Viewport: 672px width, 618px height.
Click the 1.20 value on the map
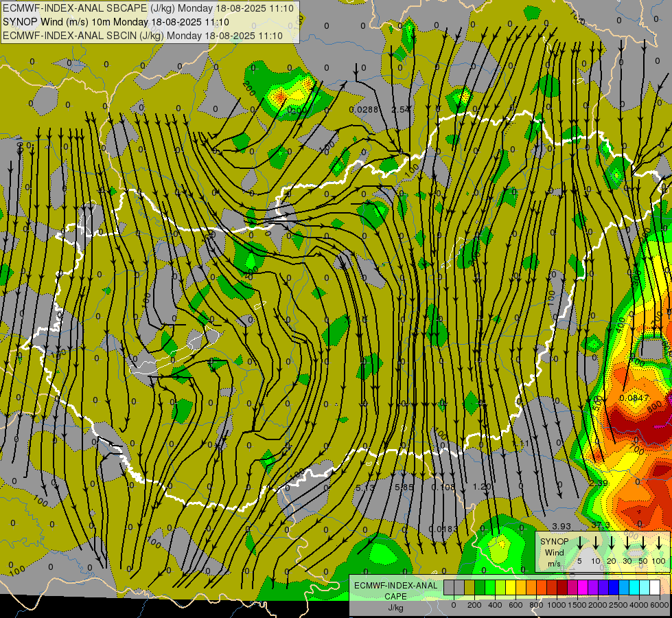click(x=482, y=487)
